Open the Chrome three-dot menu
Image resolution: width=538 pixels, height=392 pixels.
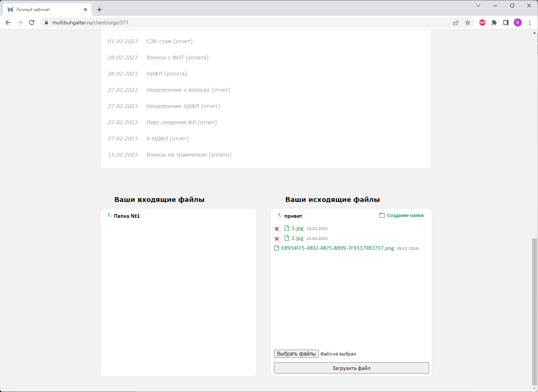[530, 22]
